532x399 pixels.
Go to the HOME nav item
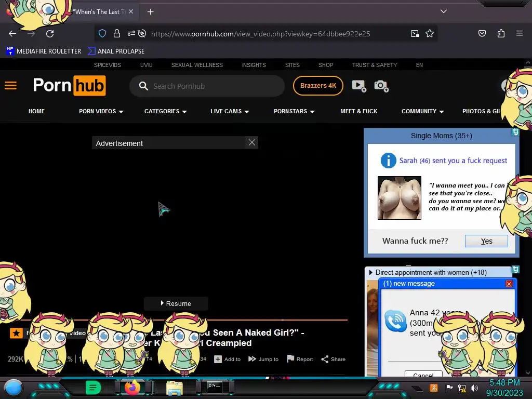click(x=37, y=111)
